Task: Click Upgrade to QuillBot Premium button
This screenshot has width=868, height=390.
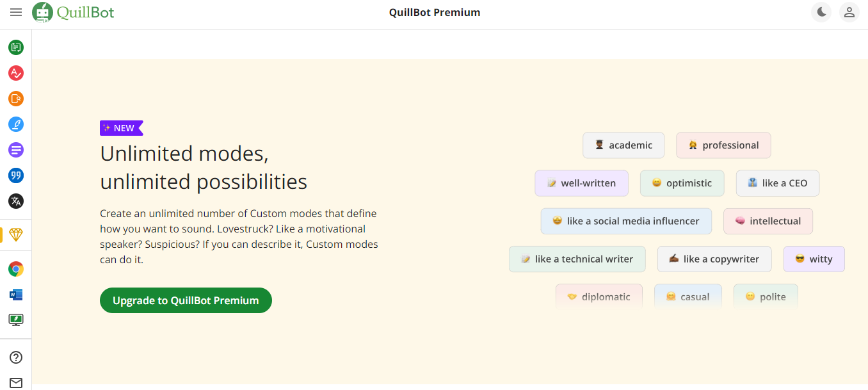Action: pos(186,300)
